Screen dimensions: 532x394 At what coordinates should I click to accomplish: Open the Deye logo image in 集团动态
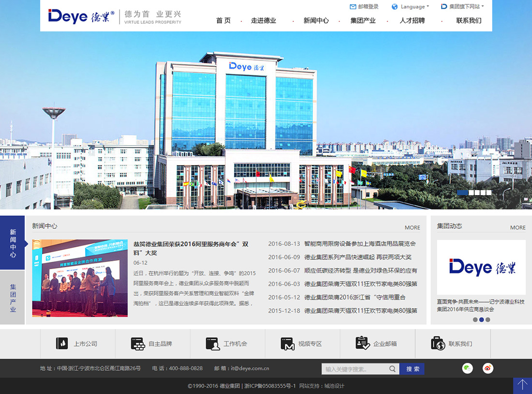pyautogui.click(x=481, y=267)
